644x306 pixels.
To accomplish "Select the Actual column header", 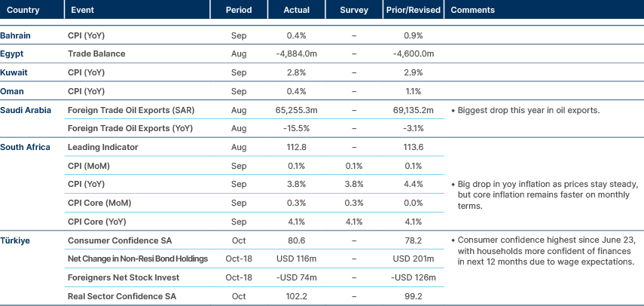I will (x=297, y=11).
